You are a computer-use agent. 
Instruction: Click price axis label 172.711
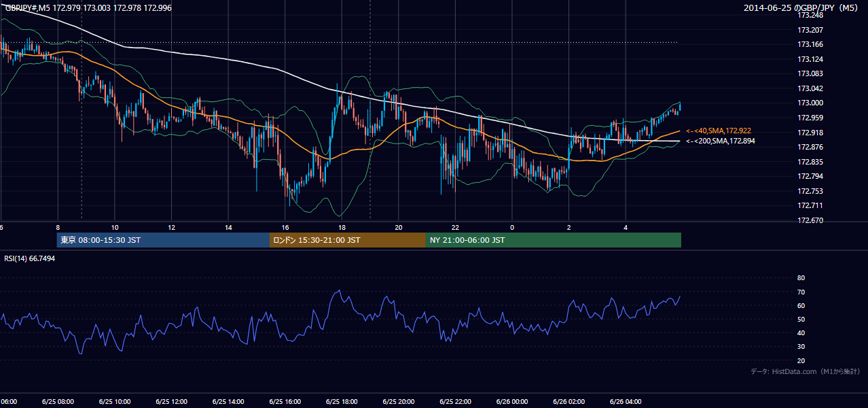coord(810,205)
